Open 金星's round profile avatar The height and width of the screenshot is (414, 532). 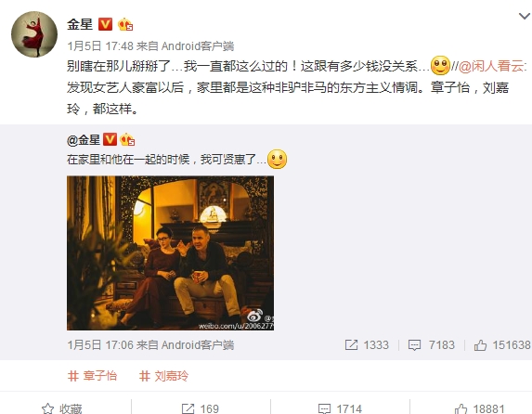pyautogui.click(x=34, y=34)
